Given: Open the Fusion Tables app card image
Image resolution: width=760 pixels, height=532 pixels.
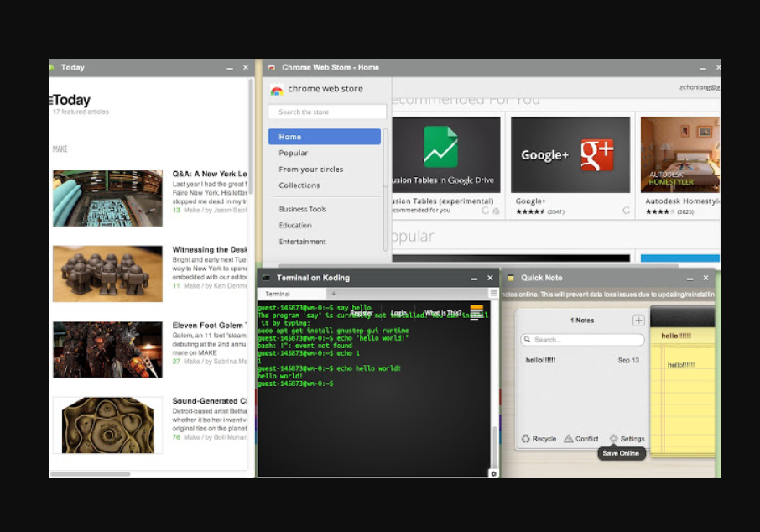Looking at the screenshot, I should point(446,154).
